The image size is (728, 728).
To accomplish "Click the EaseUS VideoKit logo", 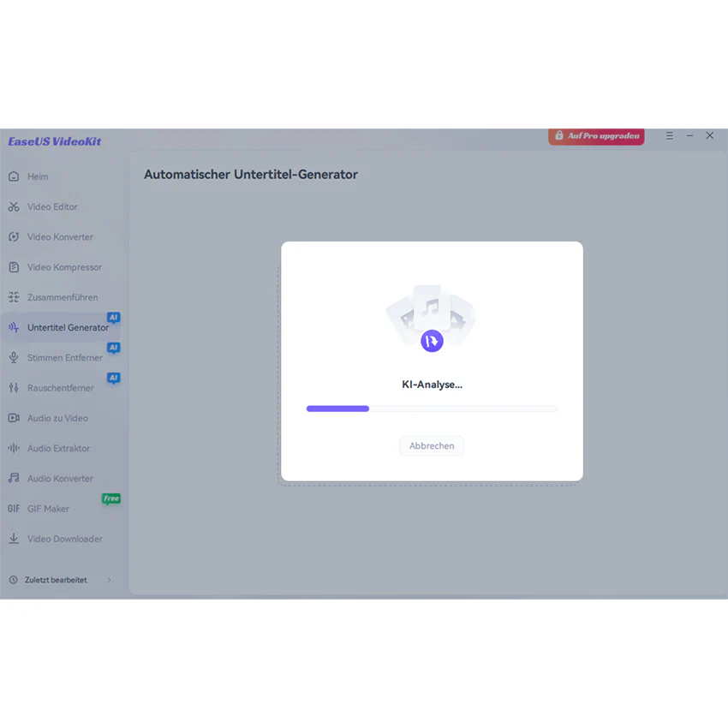I will [54, 141].
